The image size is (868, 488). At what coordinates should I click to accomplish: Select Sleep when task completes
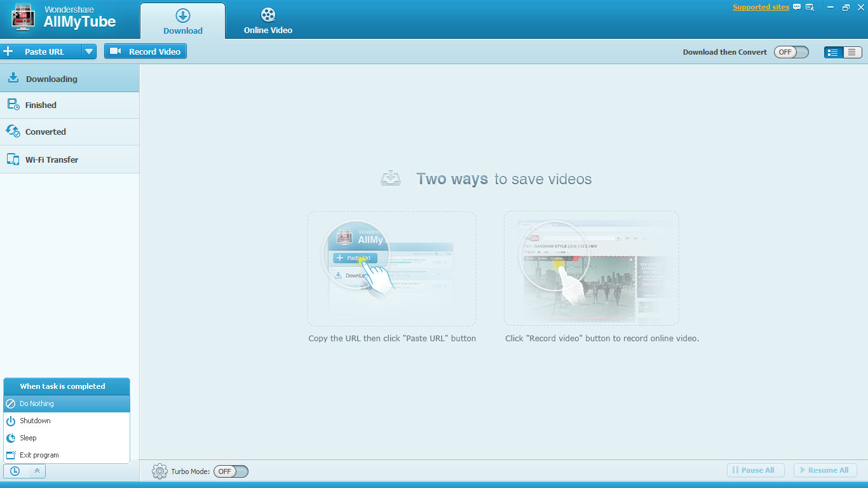point(67,438)
